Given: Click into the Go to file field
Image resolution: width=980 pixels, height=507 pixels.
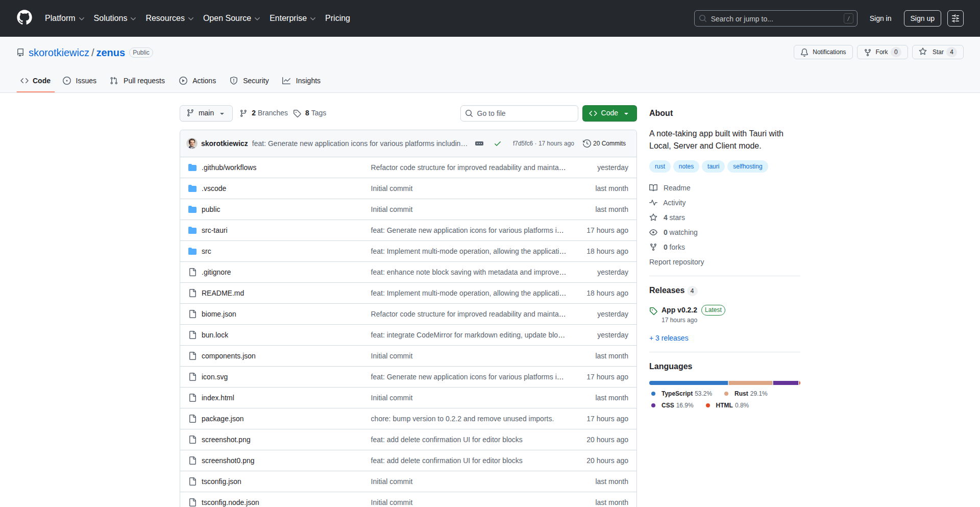Looking at the screenshot, I should [x=519, y=113].
